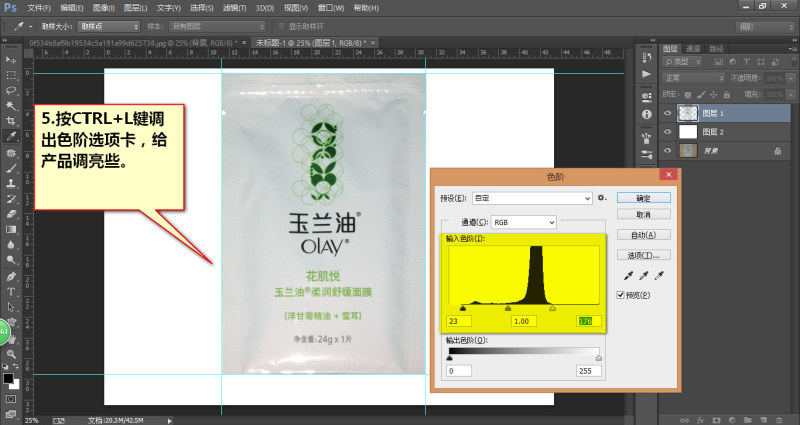800x425 pixels.
Task: Open the Actions panel play icon
Action: pyautogui.click(x=647, y=74)
